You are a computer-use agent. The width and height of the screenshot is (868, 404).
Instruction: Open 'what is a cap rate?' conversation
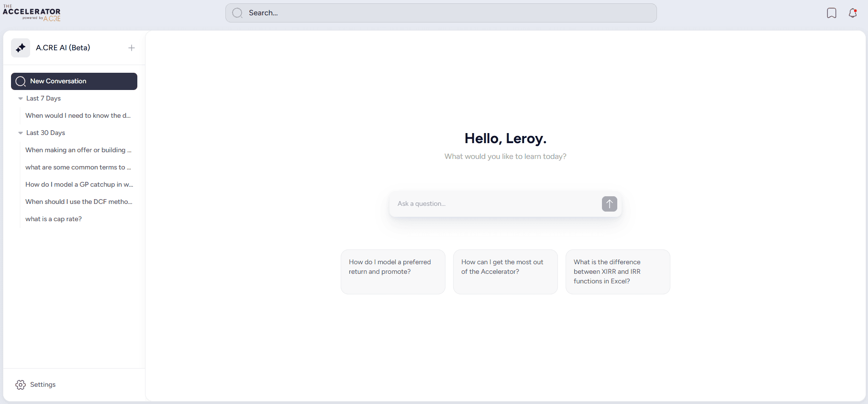(54, 219)
